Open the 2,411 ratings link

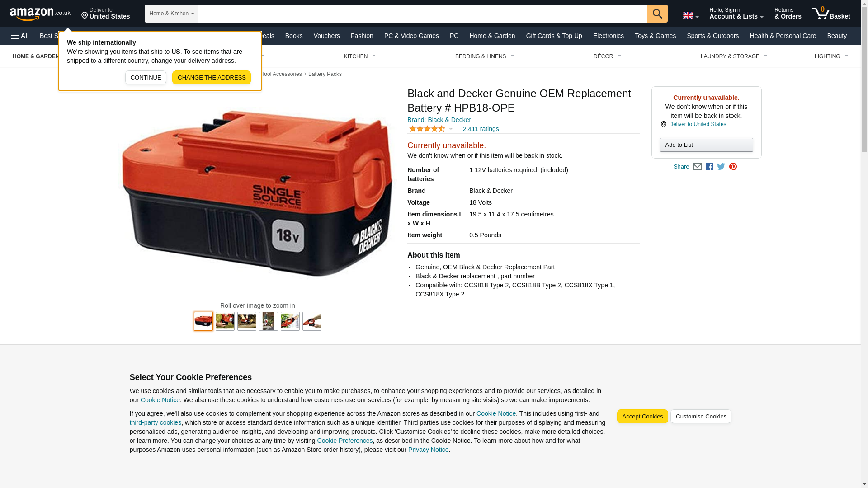481,129
